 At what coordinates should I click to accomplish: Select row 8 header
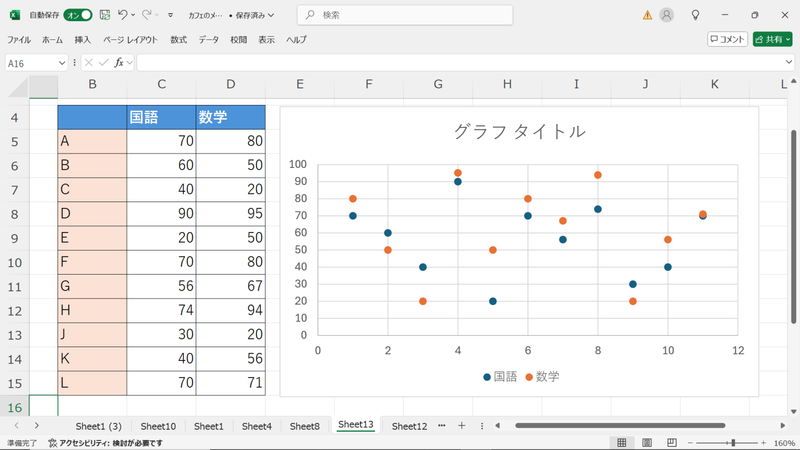(x=14, y=214)
